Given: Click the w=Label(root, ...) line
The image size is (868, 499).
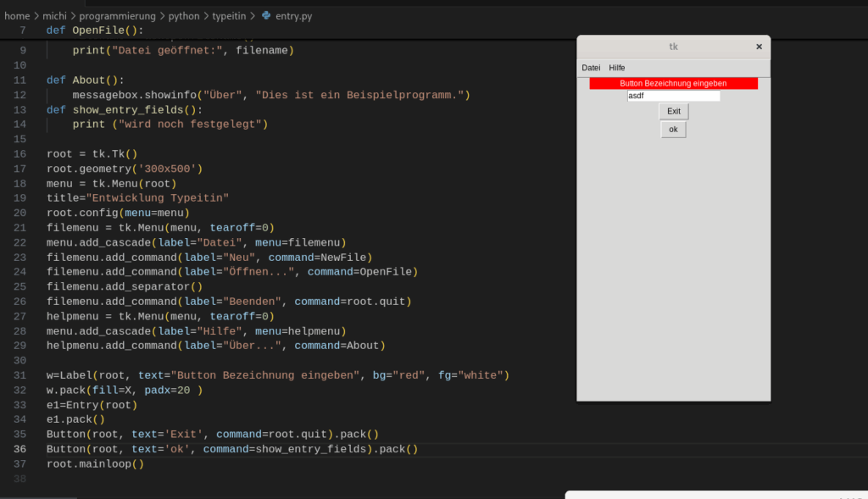Looking at the screenshot, I should point(278,375).
